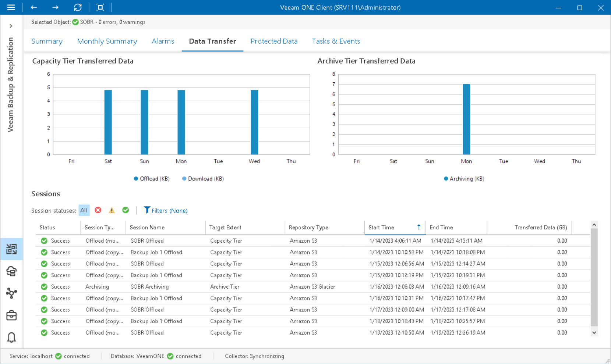
Task: Navigate forward using the forward arrow
Action: click(55, 7)
